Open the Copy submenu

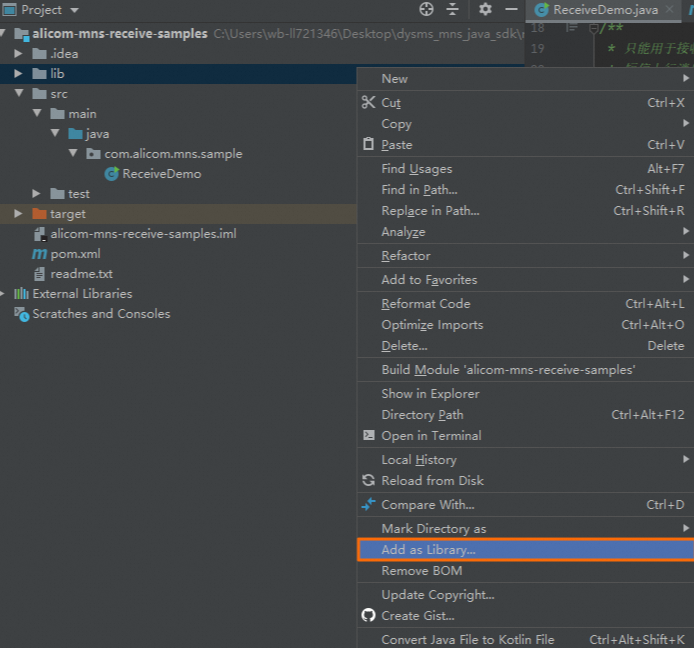coord(525,124)
